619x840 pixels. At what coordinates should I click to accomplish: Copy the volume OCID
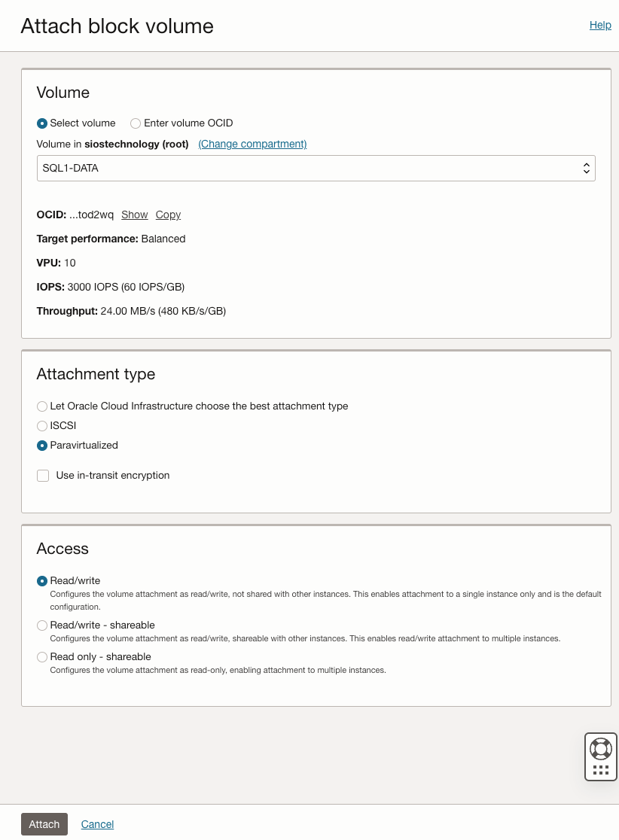tap(168, 215)
